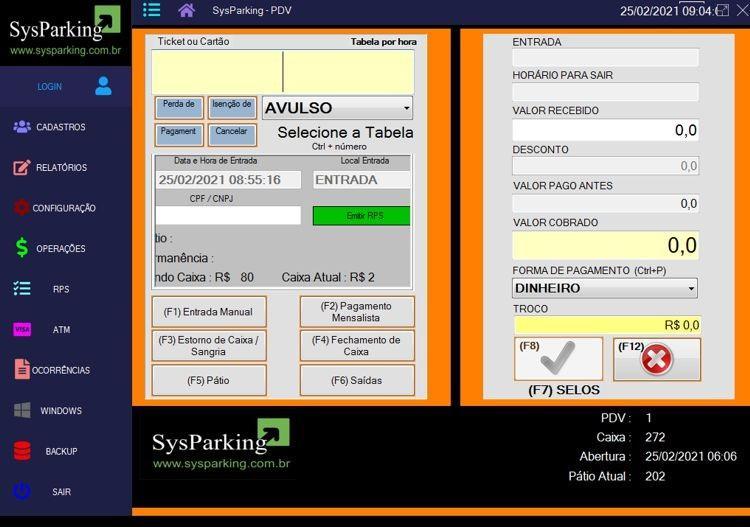Image resolution: width=750 pixels, height=527 pixels.
Task: Click the LOGIN user avatar icon
Action: tap(103, 86)
